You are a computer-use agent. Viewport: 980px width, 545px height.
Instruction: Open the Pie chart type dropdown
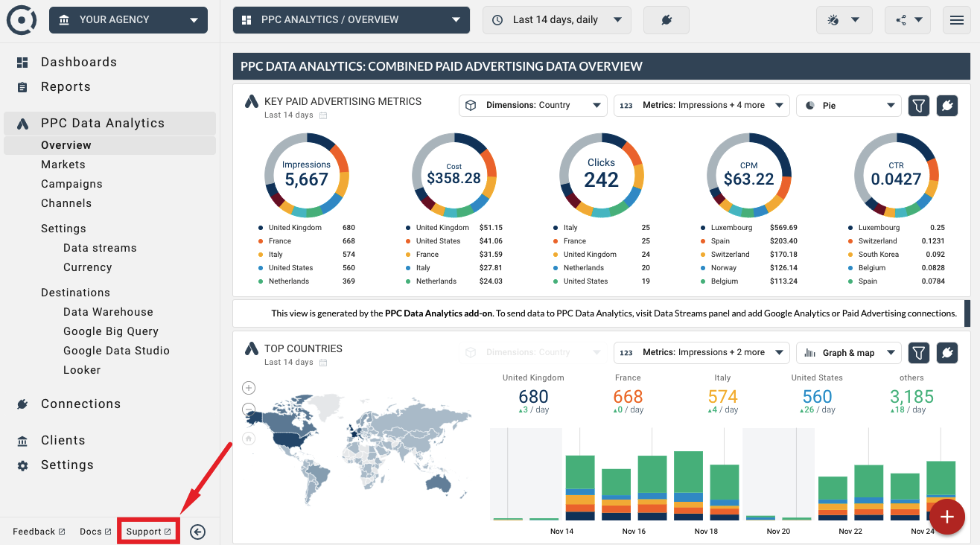[849, 106]
